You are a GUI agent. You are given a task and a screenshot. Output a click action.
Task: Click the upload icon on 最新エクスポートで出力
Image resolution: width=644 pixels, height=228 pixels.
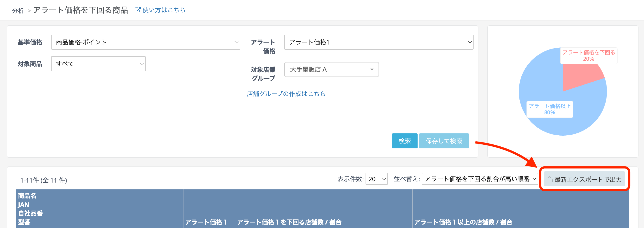549,179
